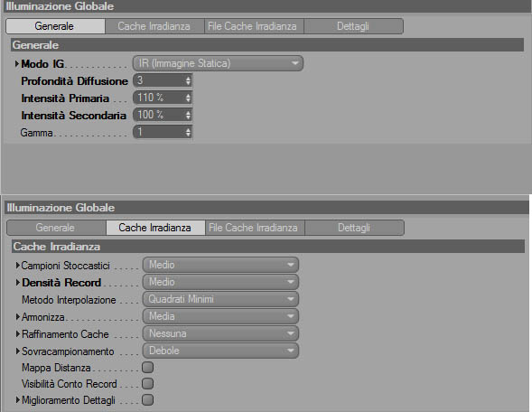The width and height of the screenshot is (532, 412).
Task: Enable the Mappa Distanza checkbox
Action: (x=147, y=367)
